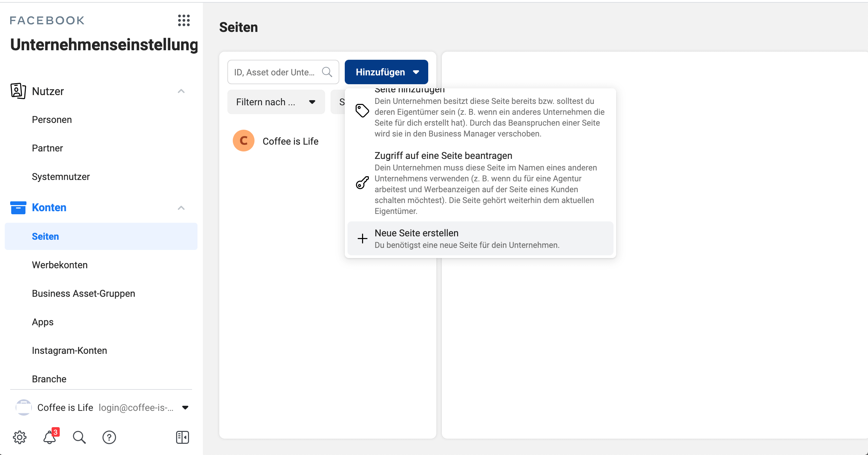
Task: Select the Nutzer section icon in sidebar
Action: pyautogui.click(x=18, y=91)
